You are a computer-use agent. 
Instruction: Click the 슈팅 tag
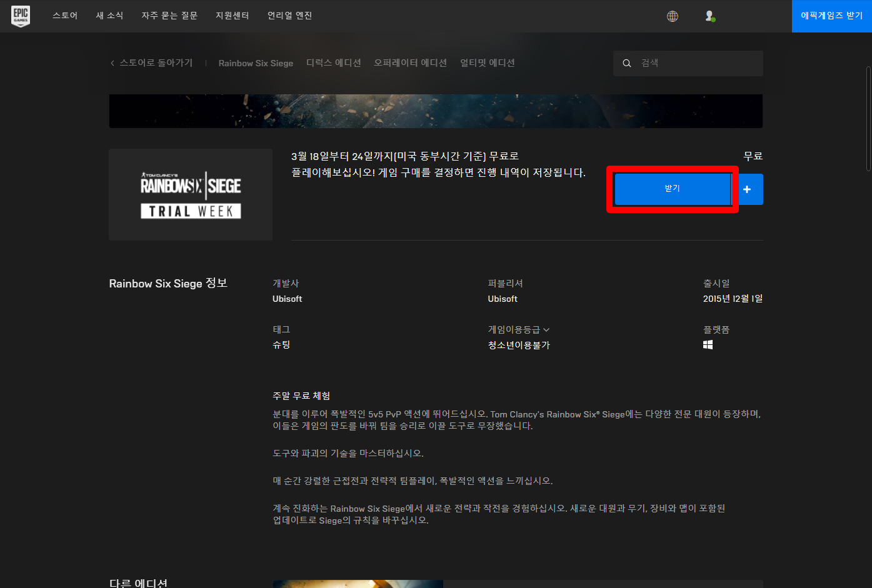[281, 345]
